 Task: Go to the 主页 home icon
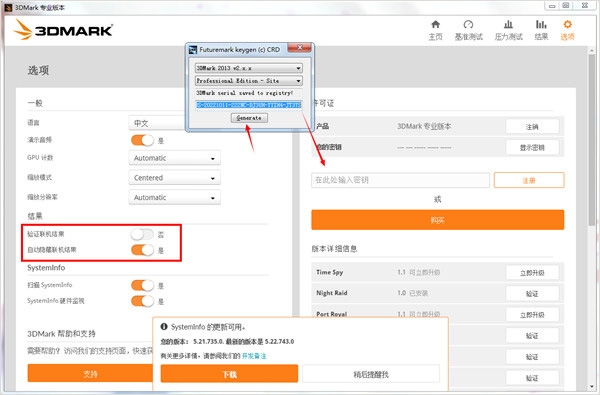[435, 24]
